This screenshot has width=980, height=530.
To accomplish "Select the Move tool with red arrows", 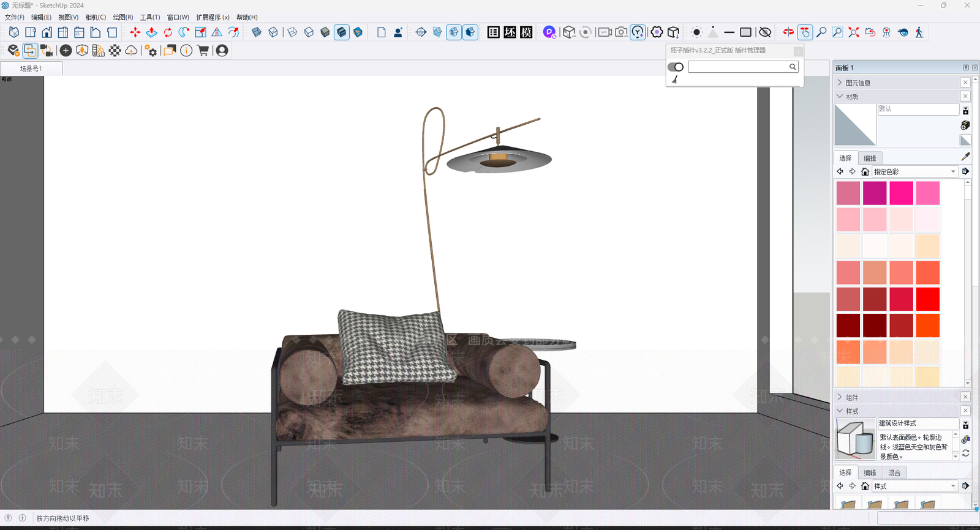I will click(x=135, y=32).
